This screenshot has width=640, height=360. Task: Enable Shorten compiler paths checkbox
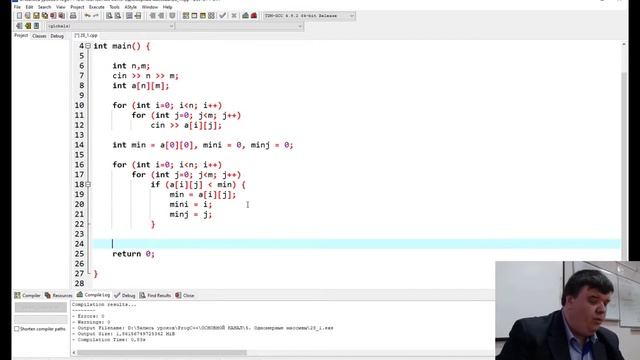[x=17, y=329]
